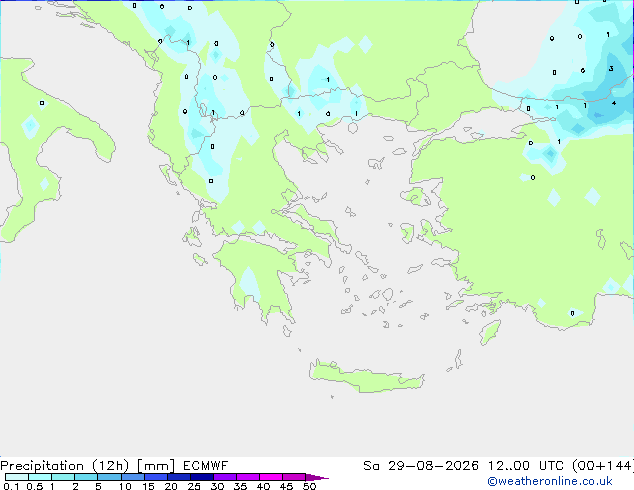The image size is (634, 490).
Task: Click the legend value '15'
Action: click(148, 486)
